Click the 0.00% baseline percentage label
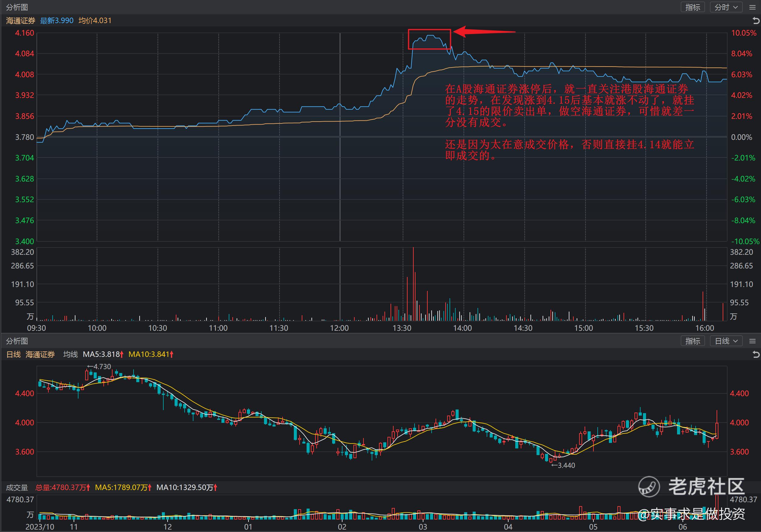This screenshot has width=761, height=532. pos(742,137)
